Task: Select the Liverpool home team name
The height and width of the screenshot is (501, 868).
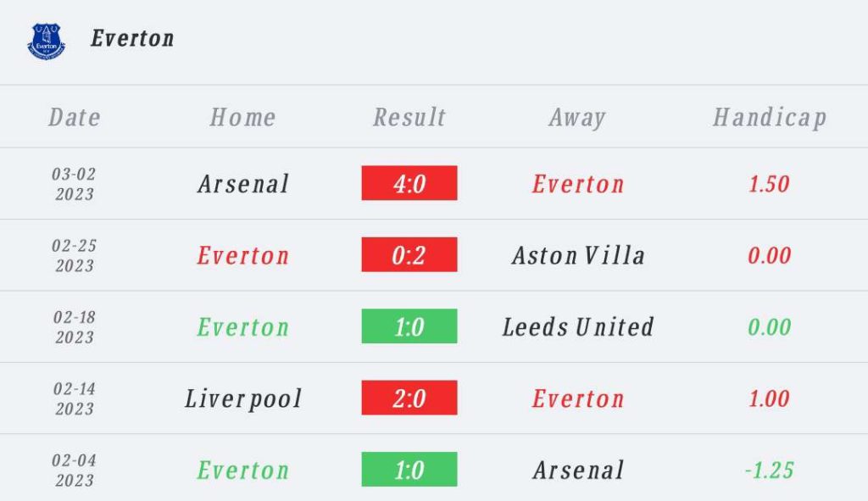Action: point(243,399)
